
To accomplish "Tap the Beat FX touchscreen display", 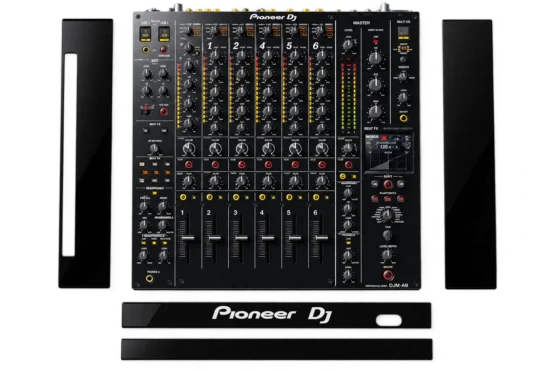I will [389, 153].
